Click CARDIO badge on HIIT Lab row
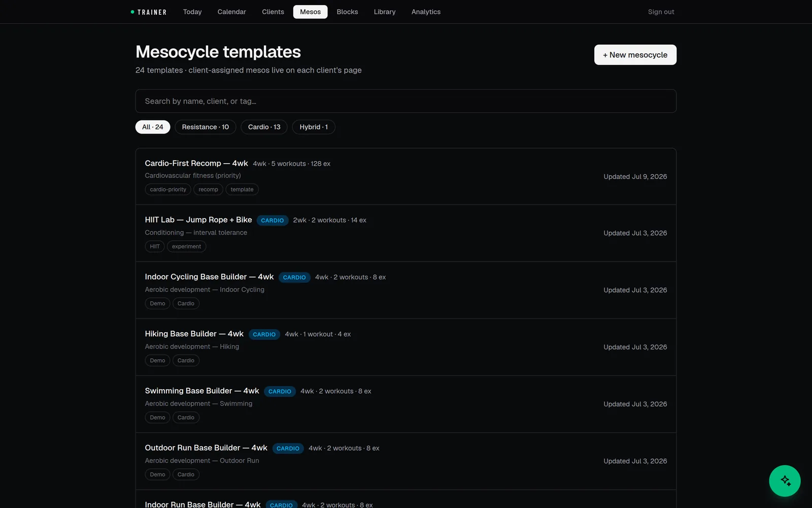This screenshot has height=508, width=812. 272,220
